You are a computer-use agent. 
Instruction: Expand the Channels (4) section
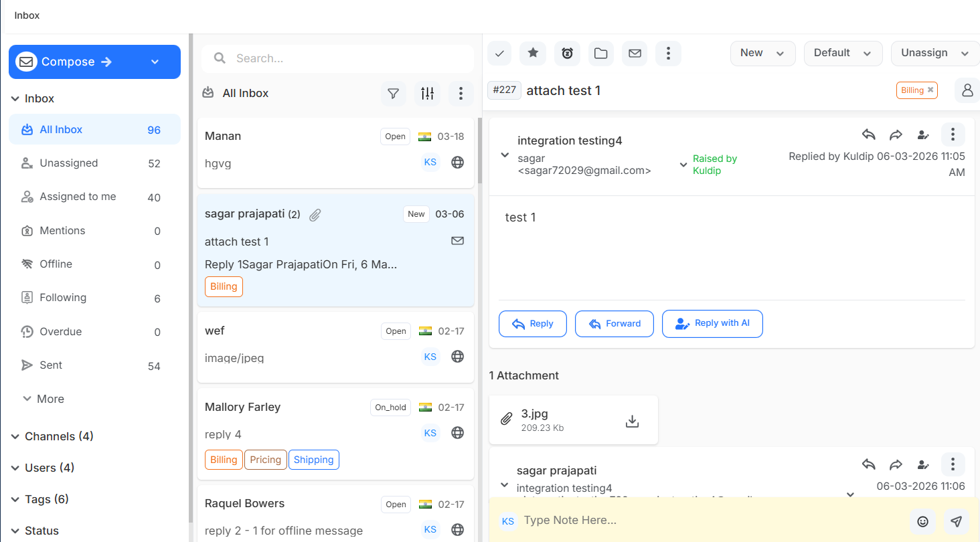pyautogui.click(x=52, y=436)
